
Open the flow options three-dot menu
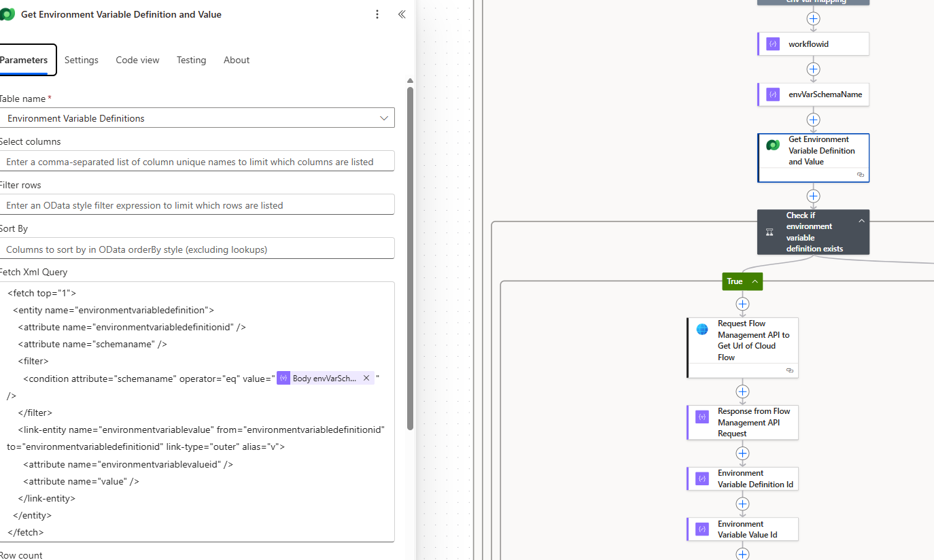click(377, 14)
